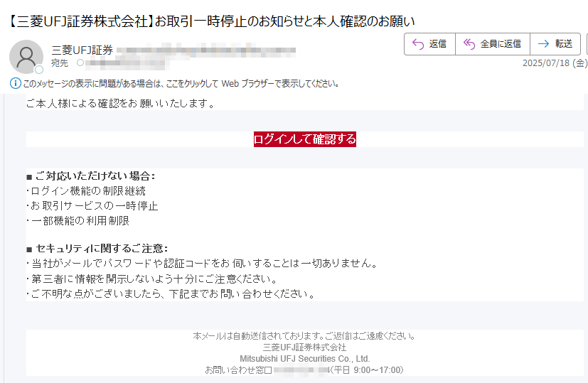Click the avatar's presence status badge

point(39,70)
